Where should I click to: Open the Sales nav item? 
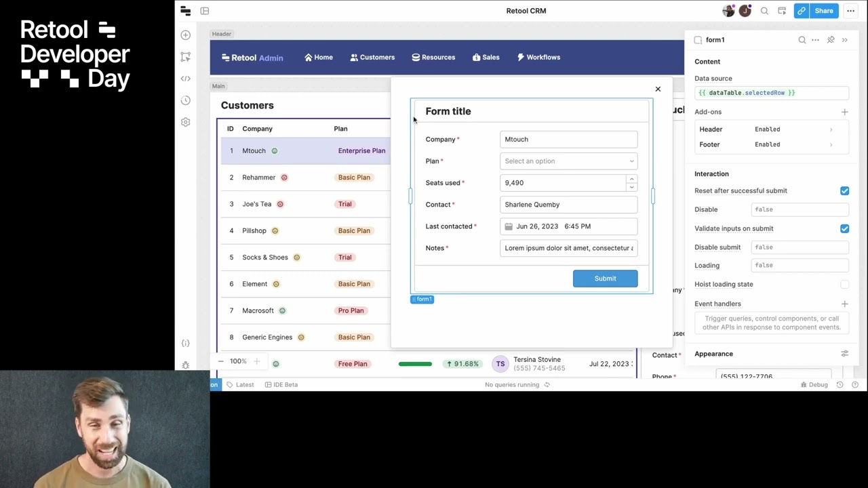click(x=486, y=58)
